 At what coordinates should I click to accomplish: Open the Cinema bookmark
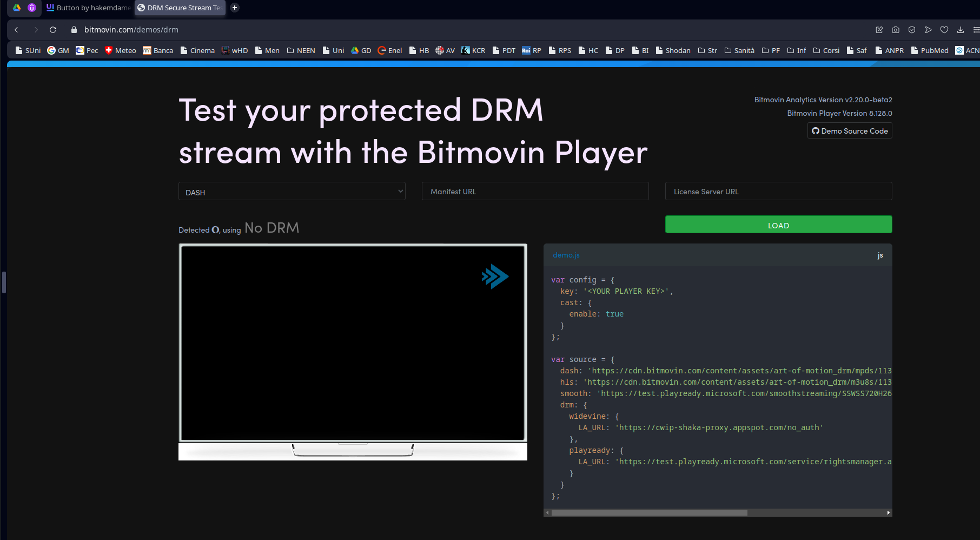tap(197, 50)
